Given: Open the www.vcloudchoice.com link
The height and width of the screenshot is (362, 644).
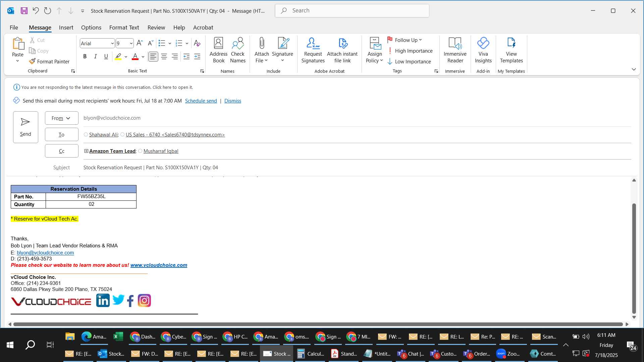Looking at the screenshot, I should (x=159, y=265).
